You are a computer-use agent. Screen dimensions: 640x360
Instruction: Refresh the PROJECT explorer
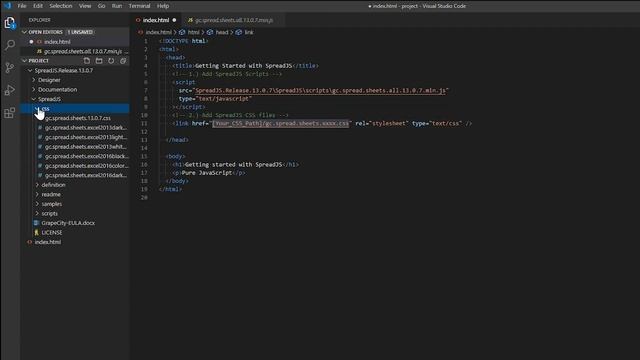pyautogui.click(x=111, y=61)
